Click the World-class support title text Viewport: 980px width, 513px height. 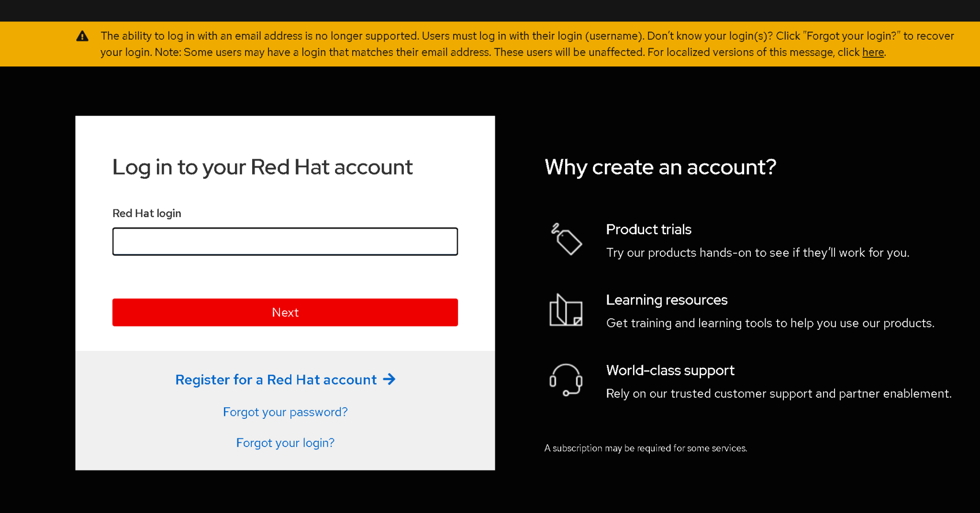[670, 371]
